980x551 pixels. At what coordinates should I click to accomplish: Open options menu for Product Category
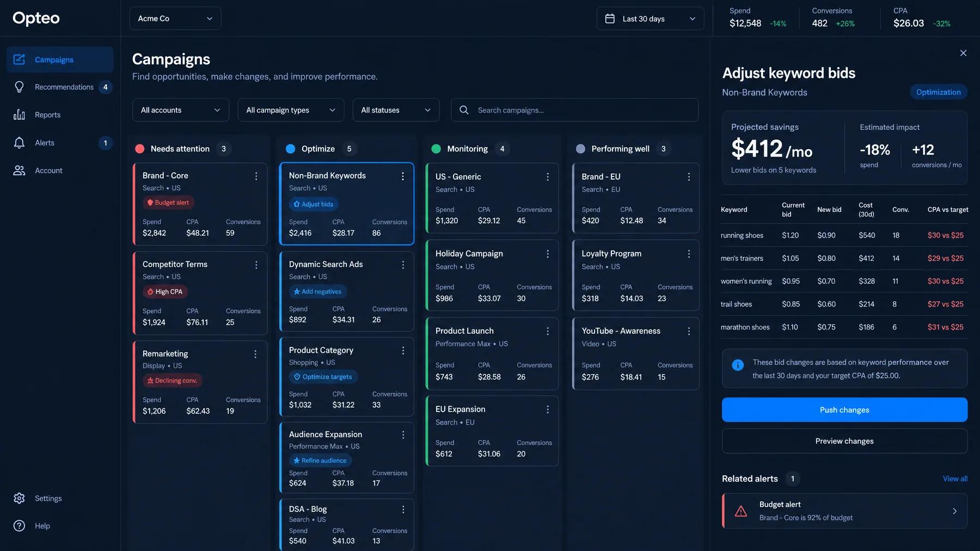[403, 351]
